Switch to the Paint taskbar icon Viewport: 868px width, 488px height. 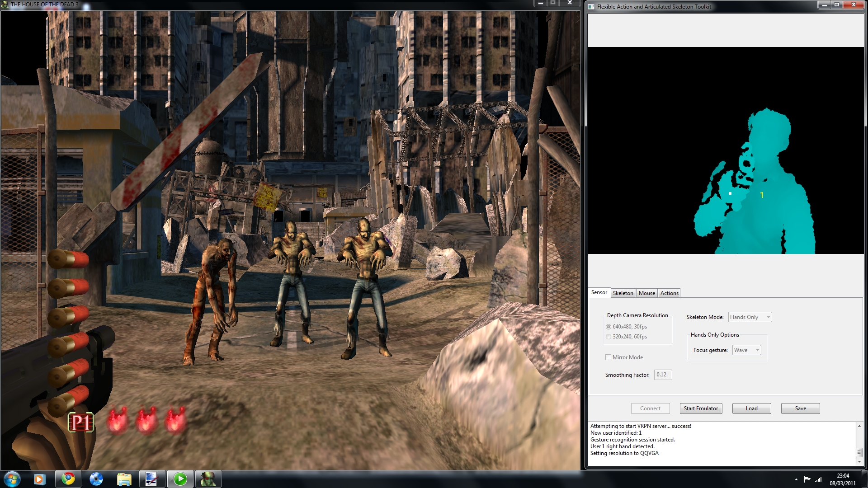pyautogui.click(x=151, y=479)
